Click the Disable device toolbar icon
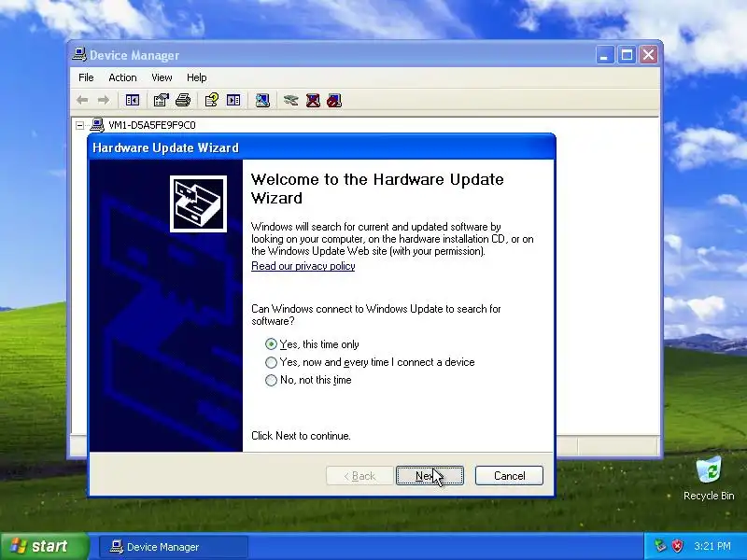The width and height of the screenshot is (747, 560). click(334, 101)
